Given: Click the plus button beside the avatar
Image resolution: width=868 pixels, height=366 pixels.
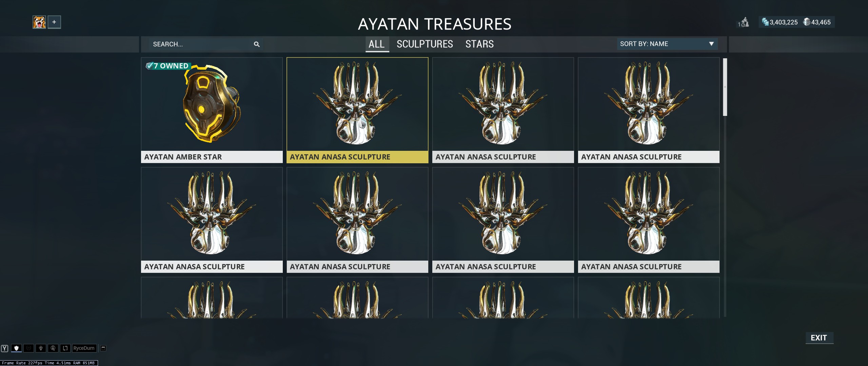Looking at the screenshot, I should [54, 22].
